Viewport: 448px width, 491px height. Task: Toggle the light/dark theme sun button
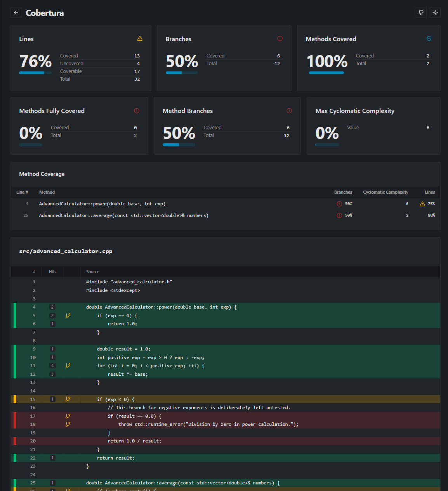coord(435,12)
